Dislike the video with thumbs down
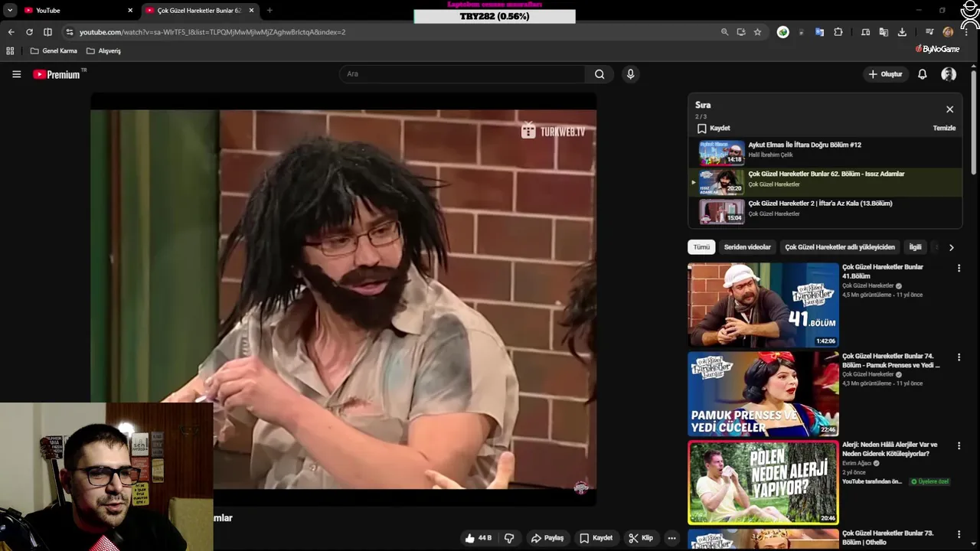 coord(509,538)
